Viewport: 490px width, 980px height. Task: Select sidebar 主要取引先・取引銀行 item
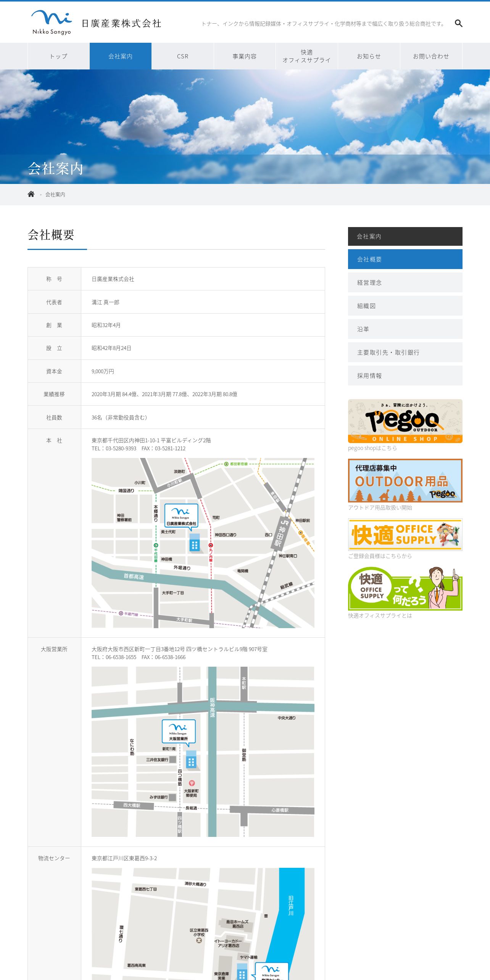[405, 352]
